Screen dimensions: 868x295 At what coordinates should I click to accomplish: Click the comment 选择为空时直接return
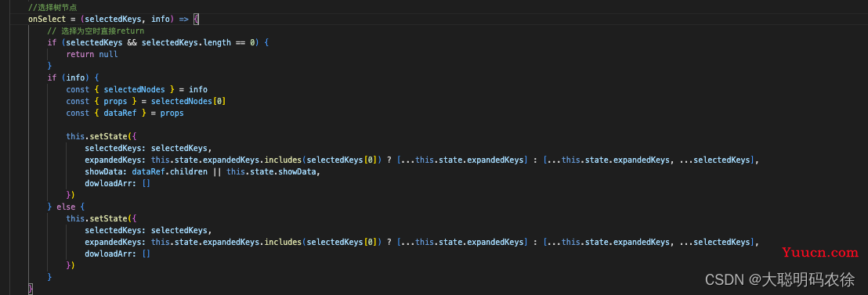pos(96,31)
